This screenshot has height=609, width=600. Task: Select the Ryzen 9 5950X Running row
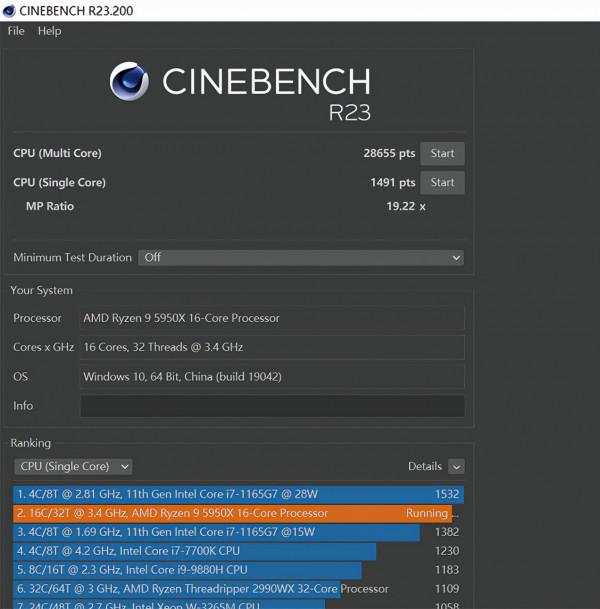click(238, 513)
